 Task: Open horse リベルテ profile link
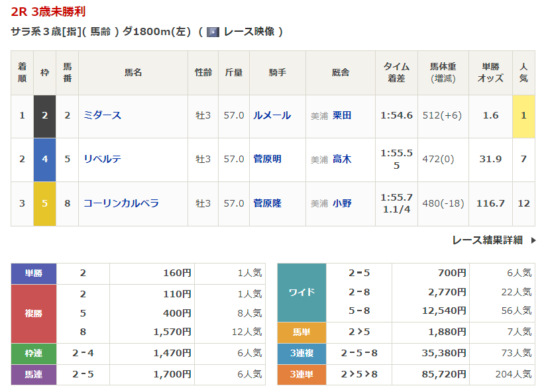click(x=102, y=159)
